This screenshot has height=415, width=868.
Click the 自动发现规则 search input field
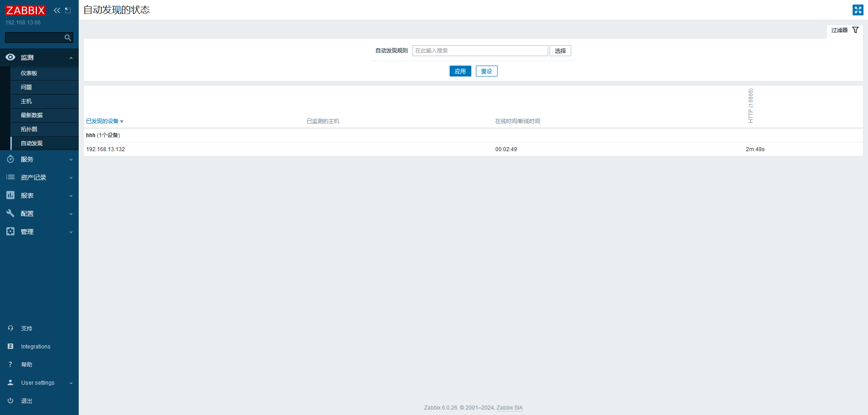(x=480, y=51)
